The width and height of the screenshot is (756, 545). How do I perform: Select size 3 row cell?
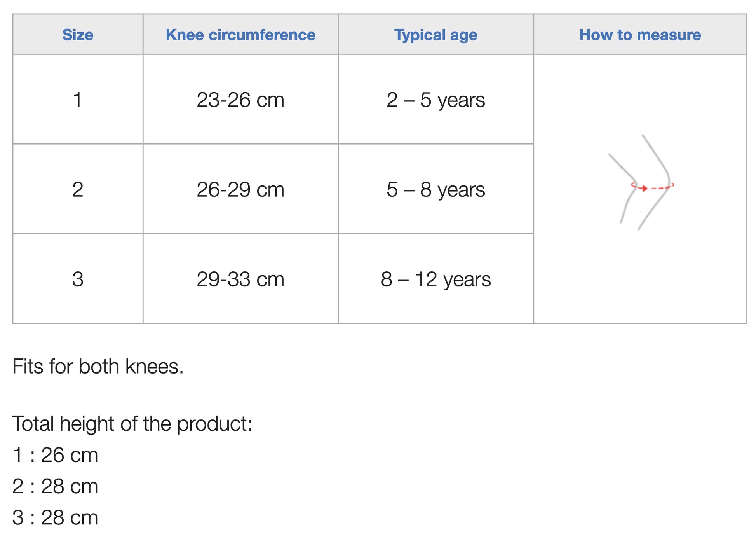(78, 279)
